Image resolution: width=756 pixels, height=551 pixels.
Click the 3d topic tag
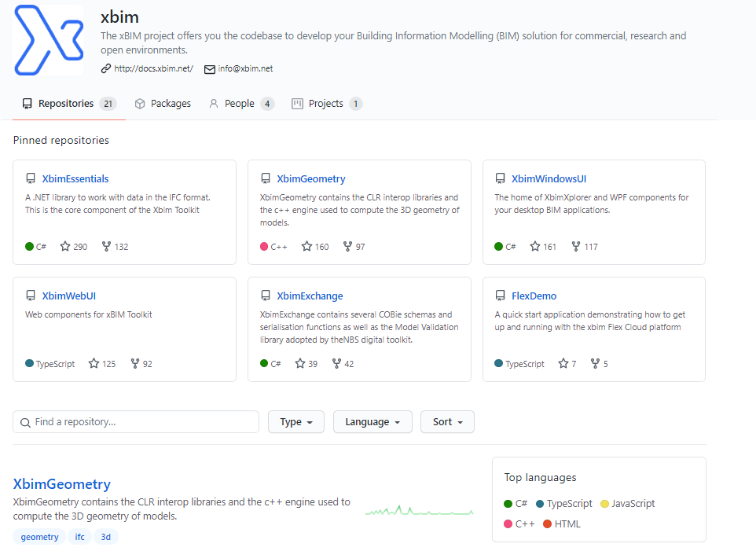pyautogui.click(x=105, y=537)
